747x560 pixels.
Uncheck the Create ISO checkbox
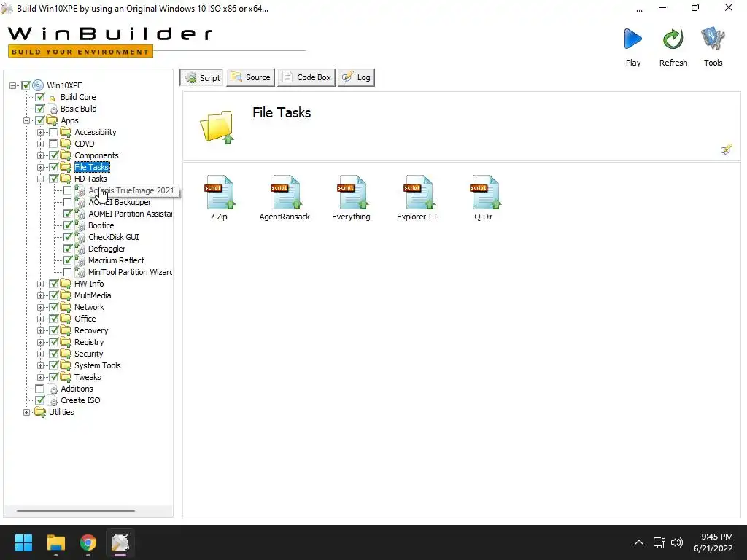click(x=40, y=400)
